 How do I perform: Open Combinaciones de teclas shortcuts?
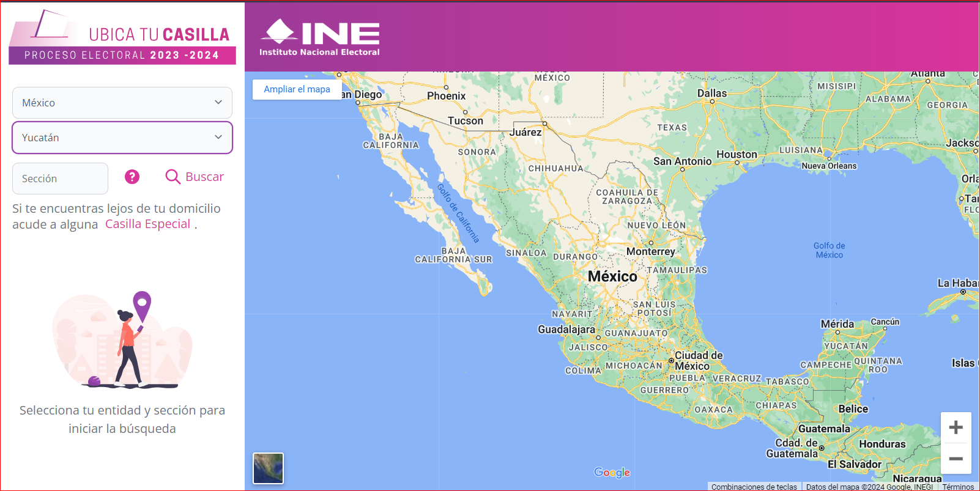coord(754,487)
